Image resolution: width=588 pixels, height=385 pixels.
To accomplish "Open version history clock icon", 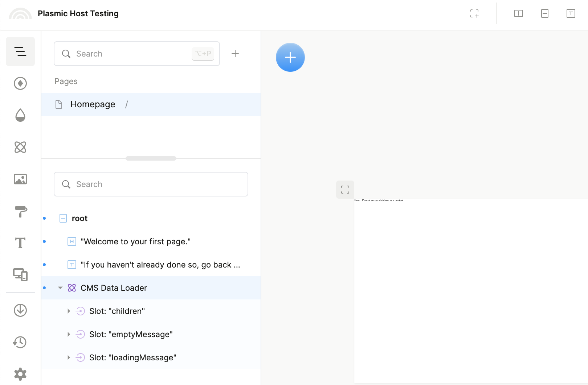I will click(x=20, y=342).
